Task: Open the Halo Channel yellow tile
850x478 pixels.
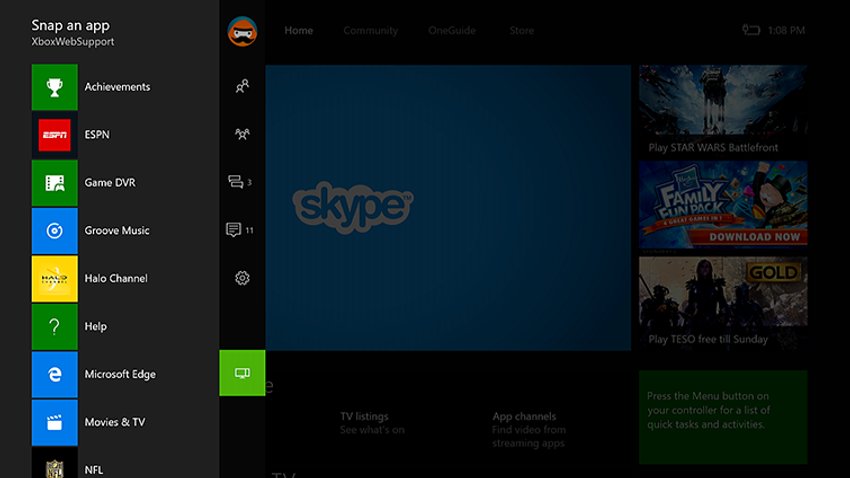Action: point(54,279)
